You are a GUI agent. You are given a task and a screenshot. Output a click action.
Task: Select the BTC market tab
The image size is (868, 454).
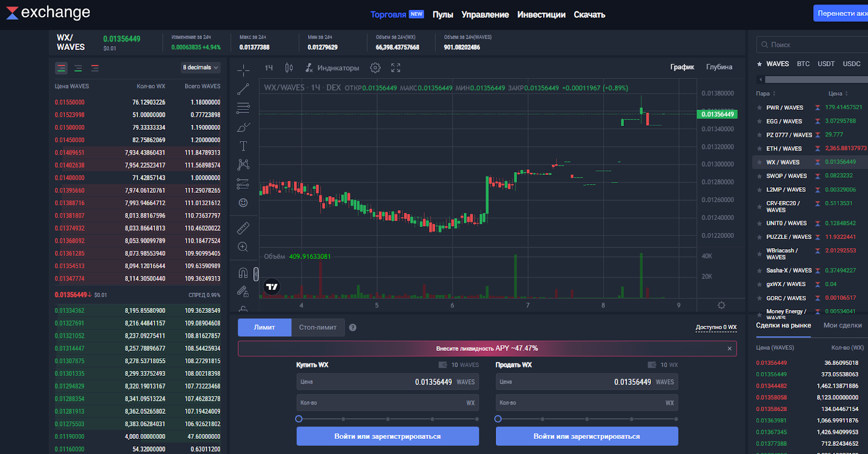(803, 64)
